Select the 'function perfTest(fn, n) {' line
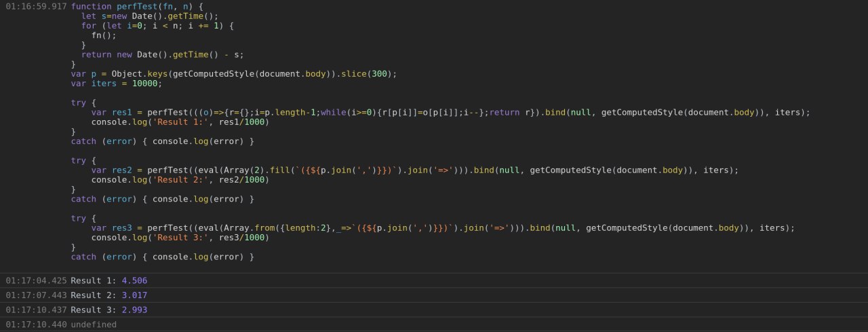The image size is (868, 332). click(137, 6)
